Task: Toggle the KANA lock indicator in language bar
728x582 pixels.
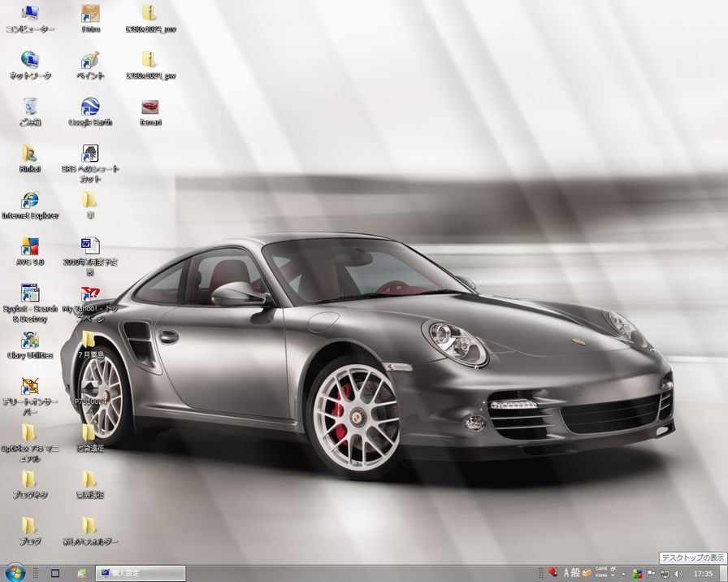Action: 601,575
